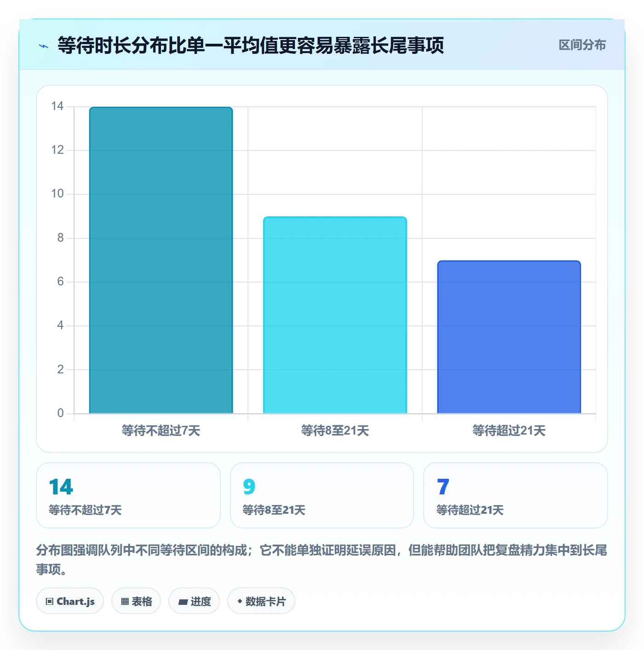Click the grid icon in 表格 chip
Image resolution: width=644 pixels, height=650 pixels.
tap(125, 602)
